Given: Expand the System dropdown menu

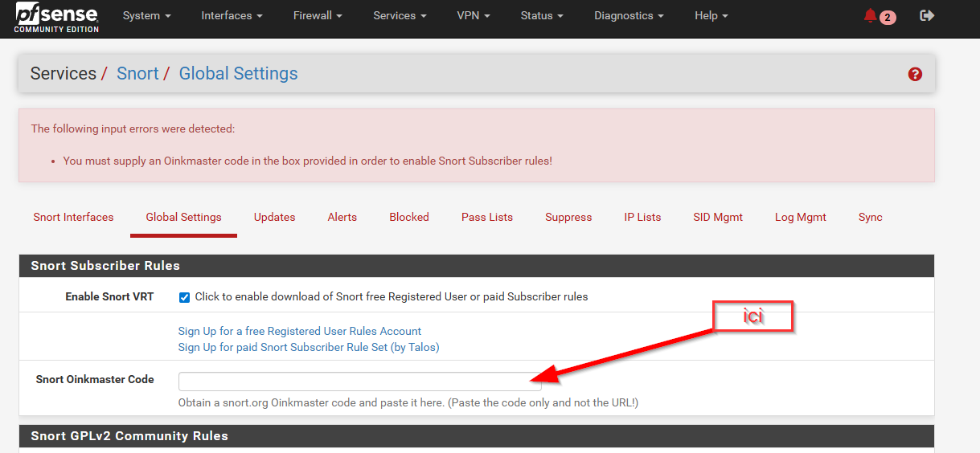Looking at the screenshot, I should coord(146,16).
